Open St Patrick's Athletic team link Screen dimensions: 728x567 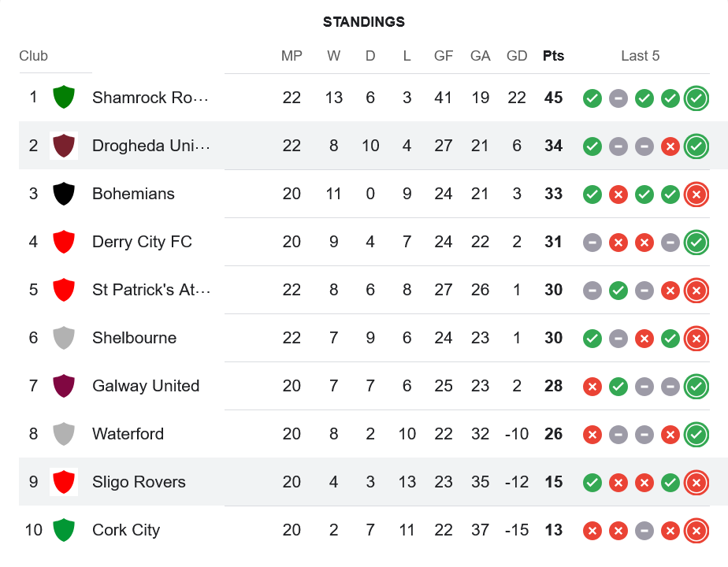pyautogui.click(x=150, y=290)
